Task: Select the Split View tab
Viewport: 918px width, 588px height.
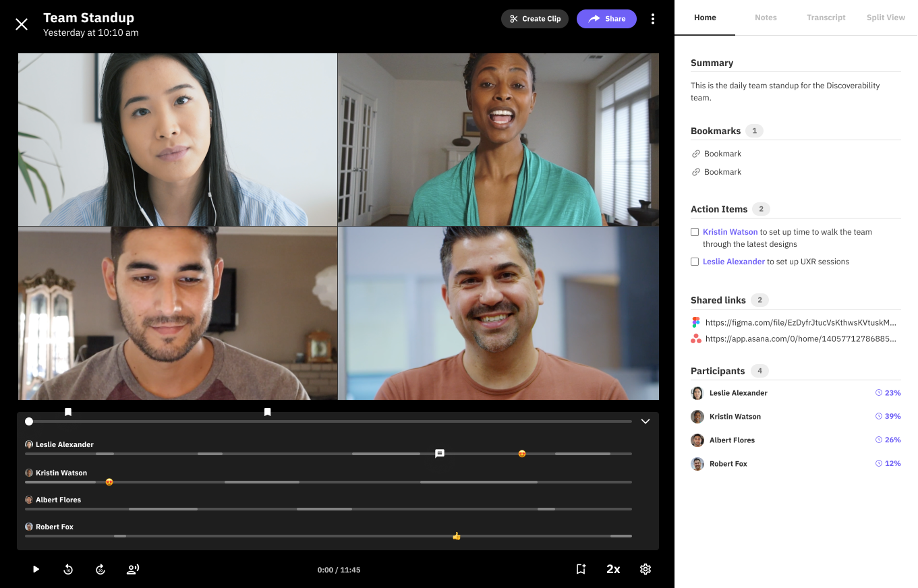Action: (886, 18)
